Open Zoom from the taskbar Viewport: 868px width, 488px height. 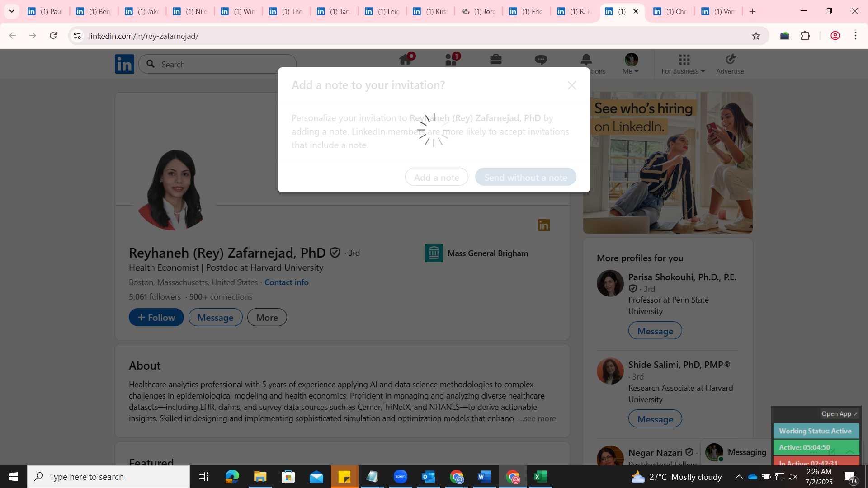(401, 477)
